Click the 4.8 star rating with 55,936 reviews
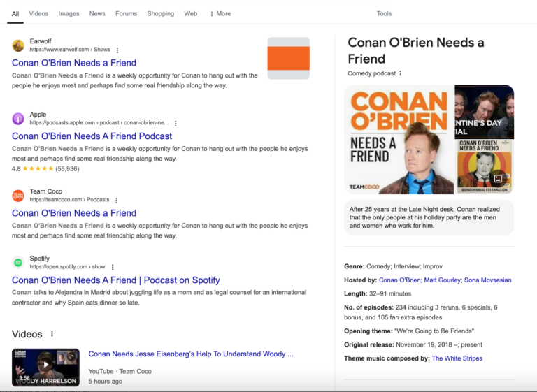The height and width of the screenshot is (392, 537). tap(45, 169)
